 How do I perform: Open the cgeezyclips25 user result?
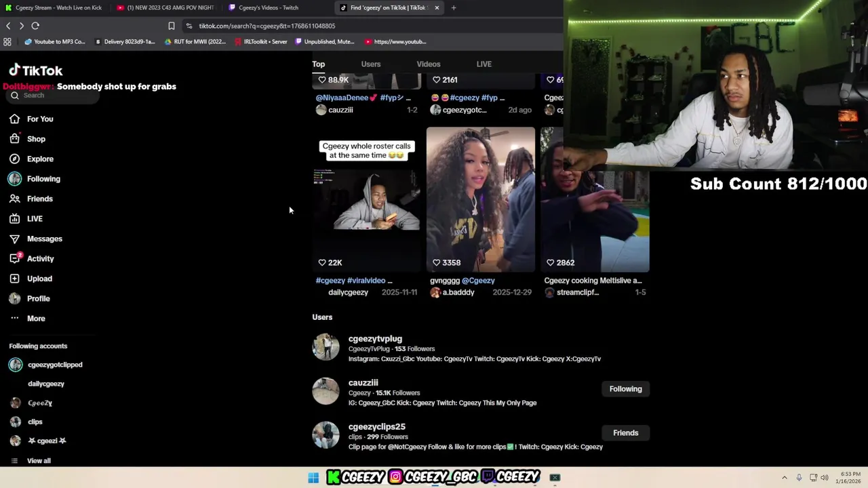(377, 427)
